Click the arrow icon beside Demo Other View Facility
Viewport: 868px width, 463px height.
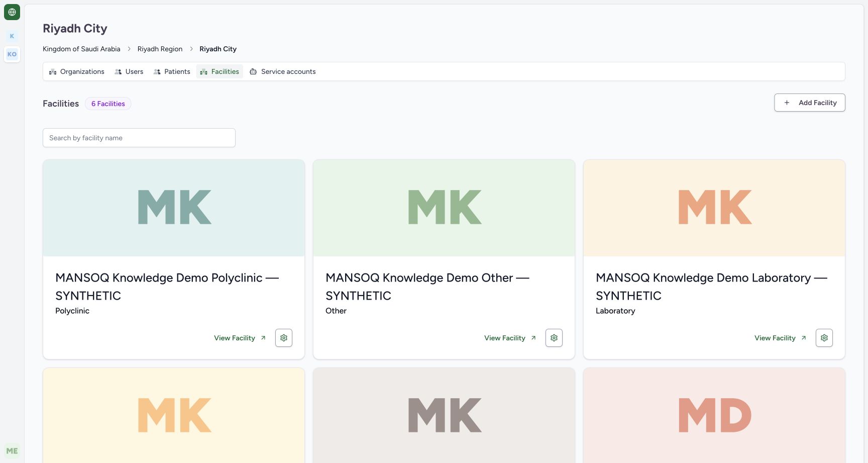pyautogui.click(x=533, y=338)
